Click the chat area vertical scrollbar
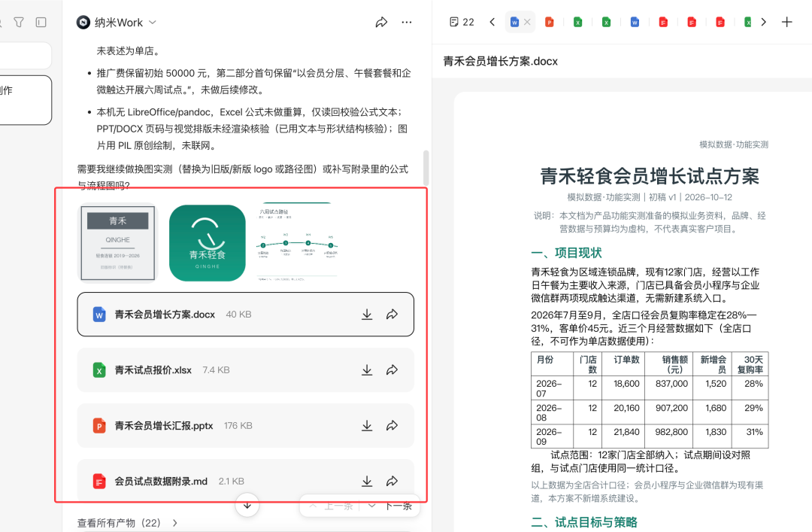 click(426, 168)
